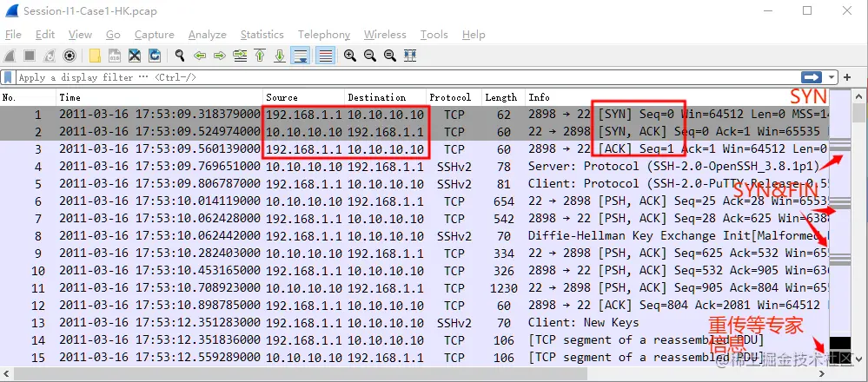Click the Zoom out toolbar icon
The image size is (868, 382).
click(x=370, y=56)
